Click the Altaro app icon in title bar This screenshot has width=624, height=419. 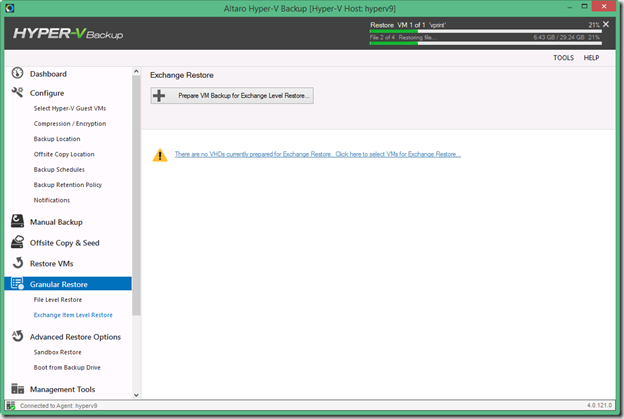tap(10, 8)
